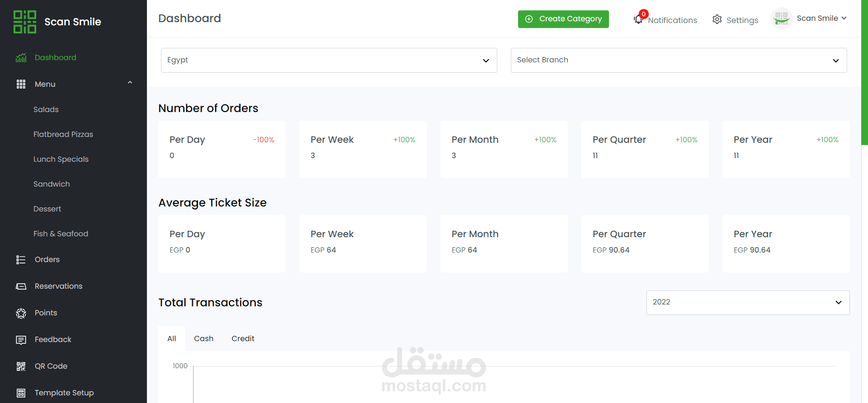
Task: Click the Per Week orders +100% value
Action: pos(404,140)
